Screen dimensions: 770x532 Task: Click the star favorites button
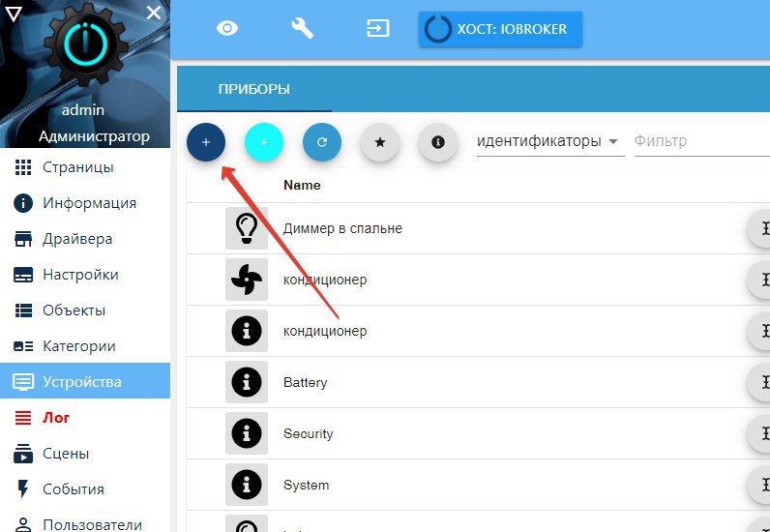pyautogui.click(x=379, y=142)
